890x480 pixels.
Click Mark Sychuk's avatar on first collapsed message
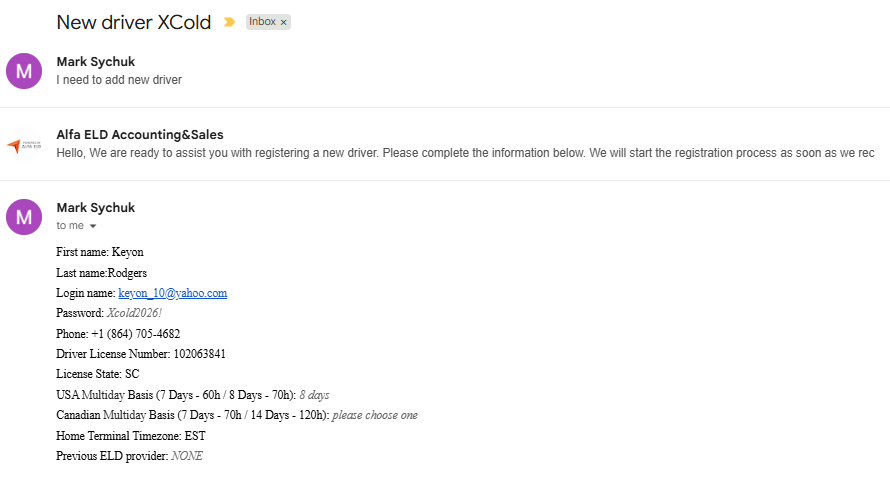pyautogui.click(x=24, y=71)
